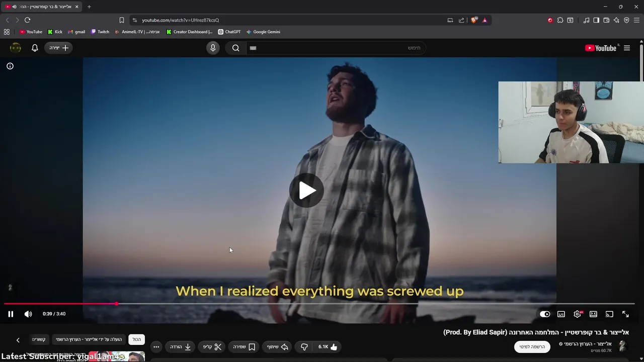Image resolution: width=644 pixels, height=362 pixels.
Task: Open YouTube notifications bell
Action: pos(35,48)
